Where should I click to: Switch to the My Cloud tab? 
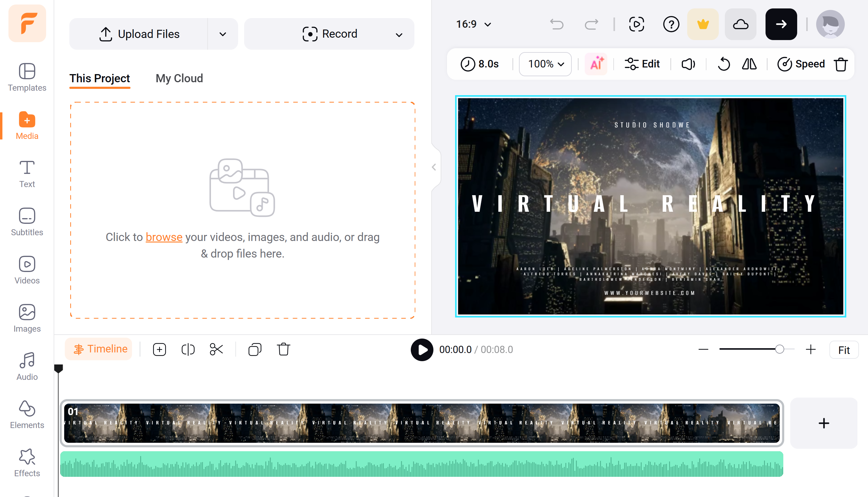point(179,79)
